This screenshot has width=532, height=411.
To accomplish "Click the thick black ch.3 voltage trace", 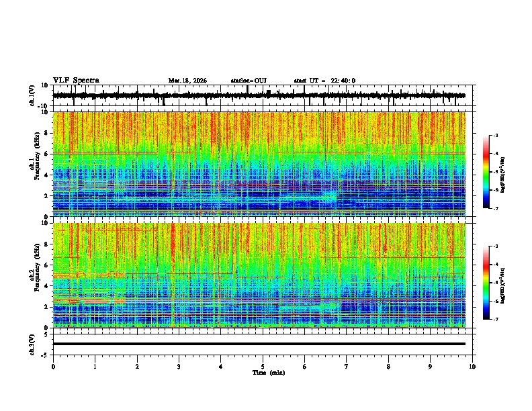I will click(x=259, y=344).
